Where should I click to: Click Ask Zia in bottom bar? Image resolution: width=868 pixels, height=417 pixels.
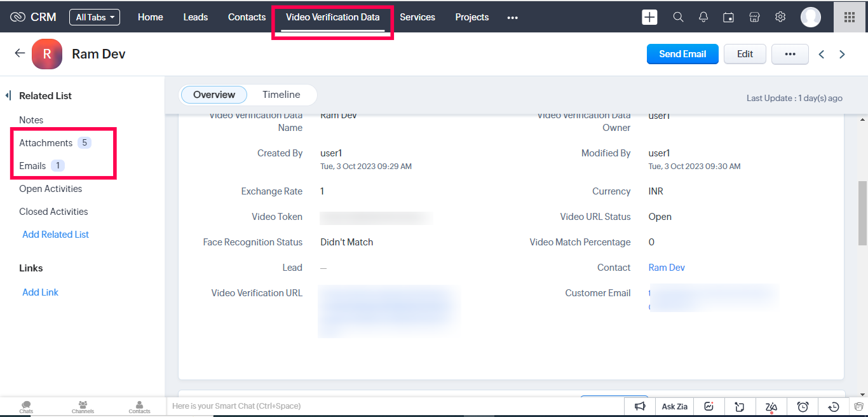click(674, 406)
